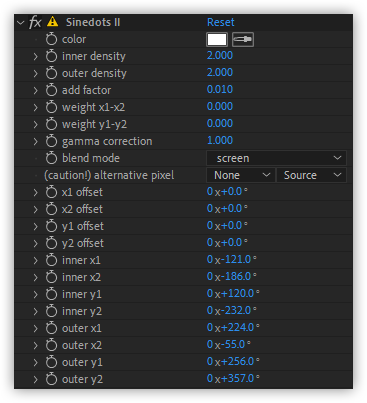Open the blend mode screen dropdown

pyautogui.click(x=276, y=158)
